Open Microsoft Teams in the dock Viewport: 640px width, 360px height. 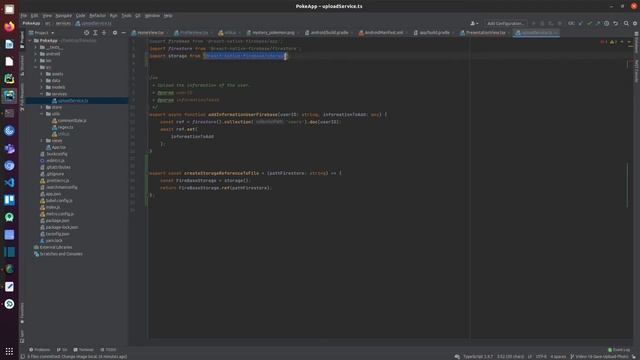pyautogui.click(x=9, y=148)
